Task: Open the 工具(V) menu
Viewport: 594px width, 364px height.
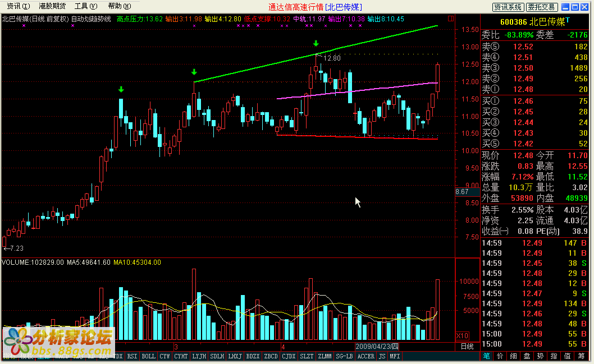Action: coord(86,6)
